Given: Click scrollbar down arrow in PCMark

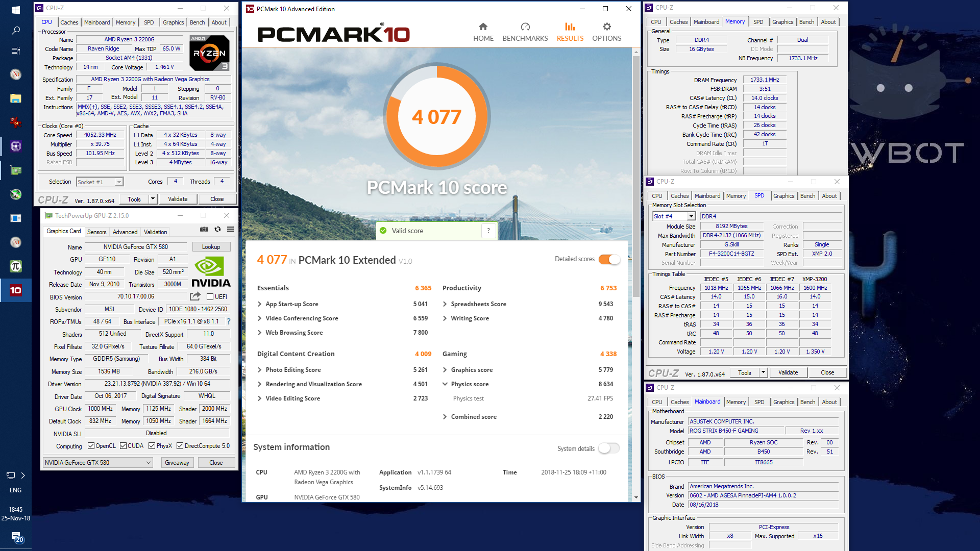Looking at the screenshot, I should [636, 497].
